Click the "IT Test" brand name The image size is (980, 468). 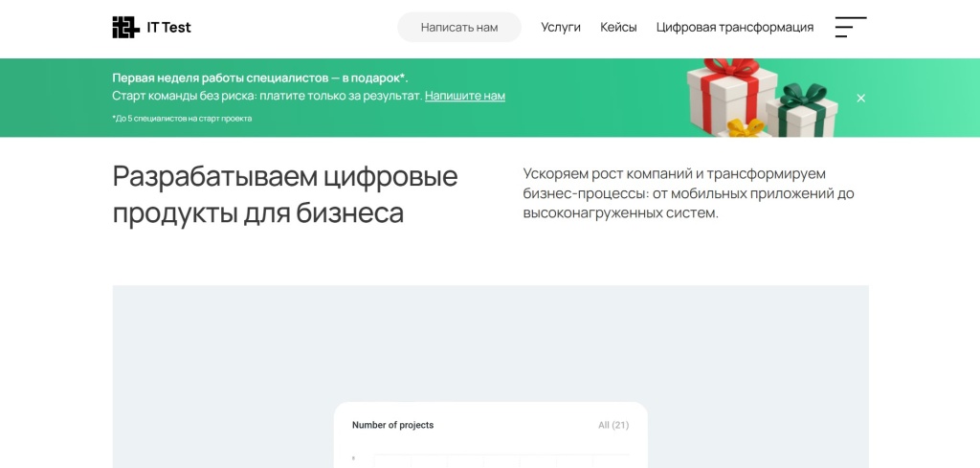[168, 28]
